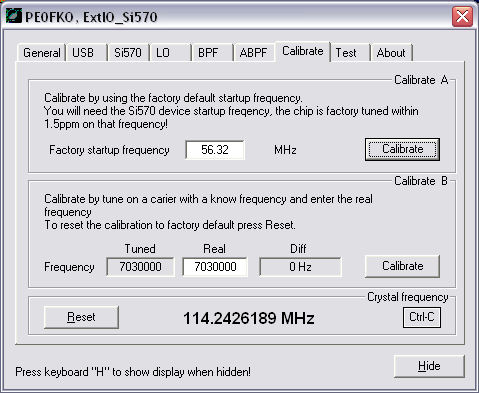Click the MHz unit label beside 56.32
Screen dimensions: 479x393
[285, 150]
